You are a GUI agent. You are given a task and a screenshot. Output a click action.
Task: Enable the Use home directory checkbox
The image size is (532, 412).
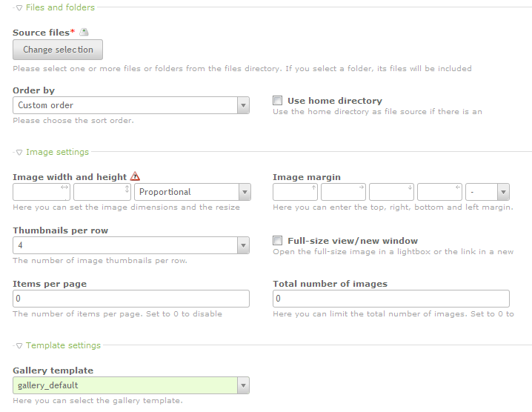[x=278, y=100]
